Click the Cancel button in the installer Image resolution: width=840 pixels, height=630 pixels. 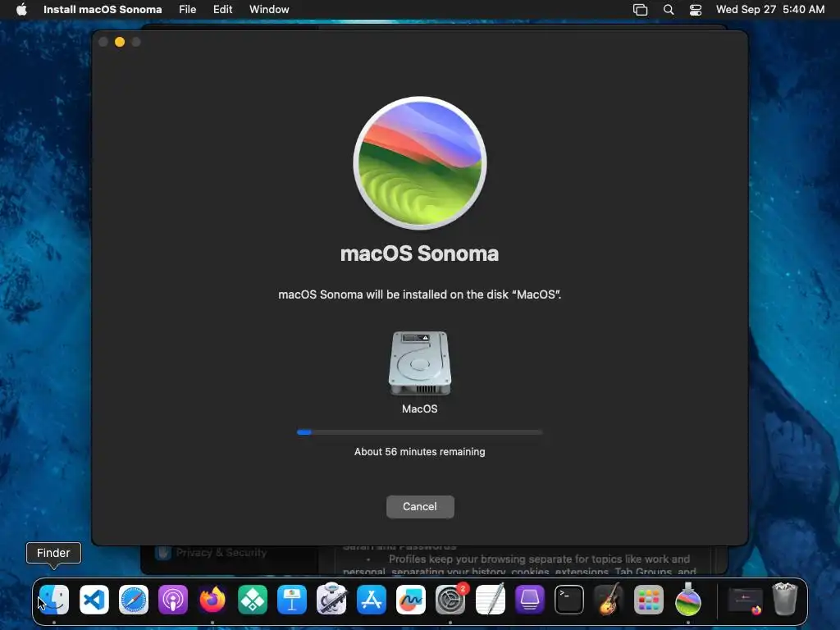[420, 507]
